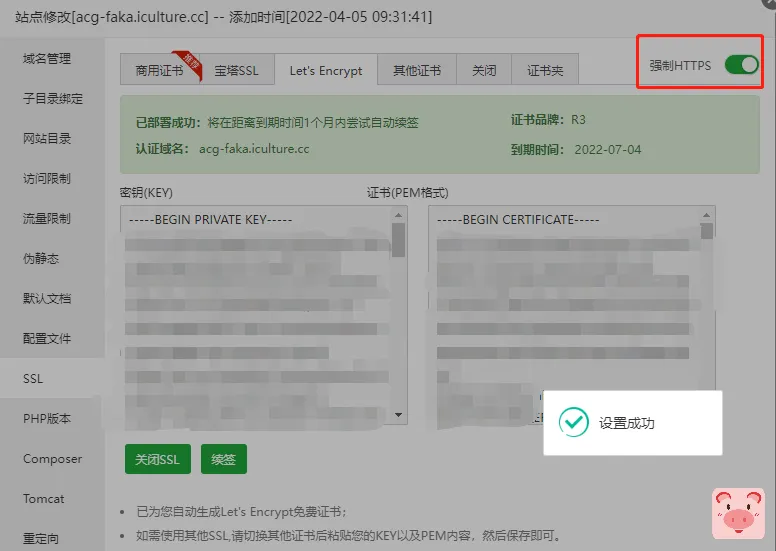776x551 pixels.
Task: Click the 已部署成功 status label
Action: [x=168, y=122]
